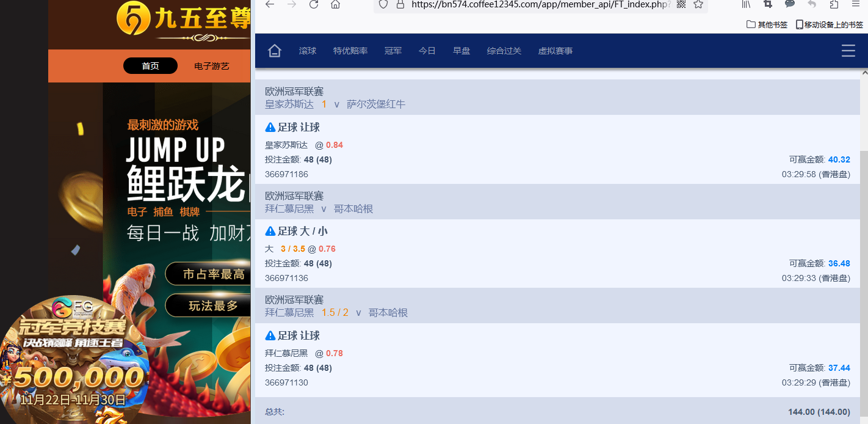Click warning icon beside 足球 大 / 小
Image resolution: width=868 pixels, height=424 pixels.
(270, 231)
